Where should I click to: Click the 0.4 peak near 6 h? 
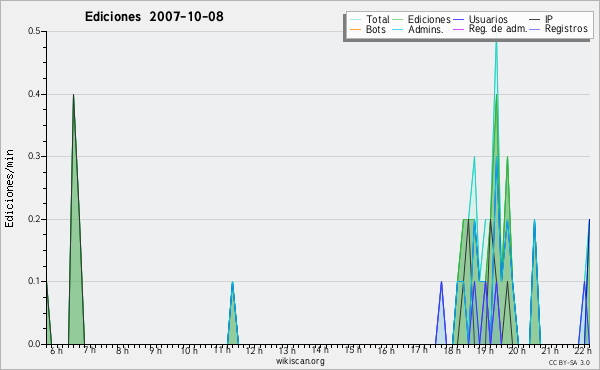click(x=73, y=96)
